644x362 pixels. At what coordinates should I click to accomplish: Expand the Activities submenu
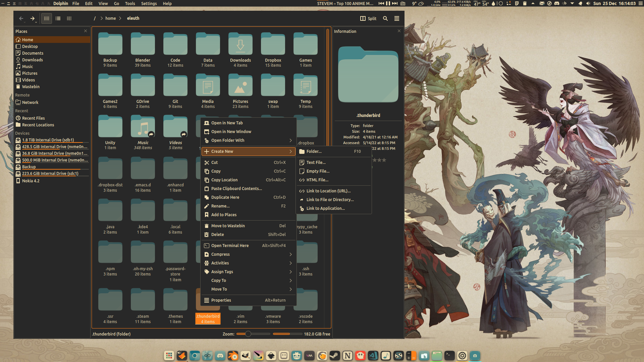[x=248, y=263]
